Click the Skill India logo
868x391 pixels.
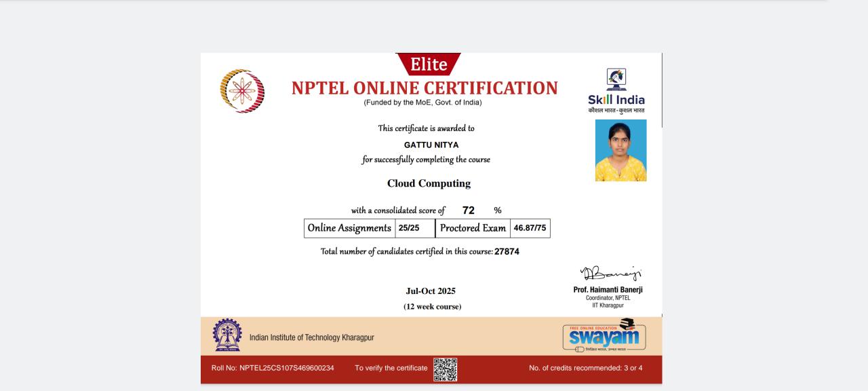[x=616, y=91]
